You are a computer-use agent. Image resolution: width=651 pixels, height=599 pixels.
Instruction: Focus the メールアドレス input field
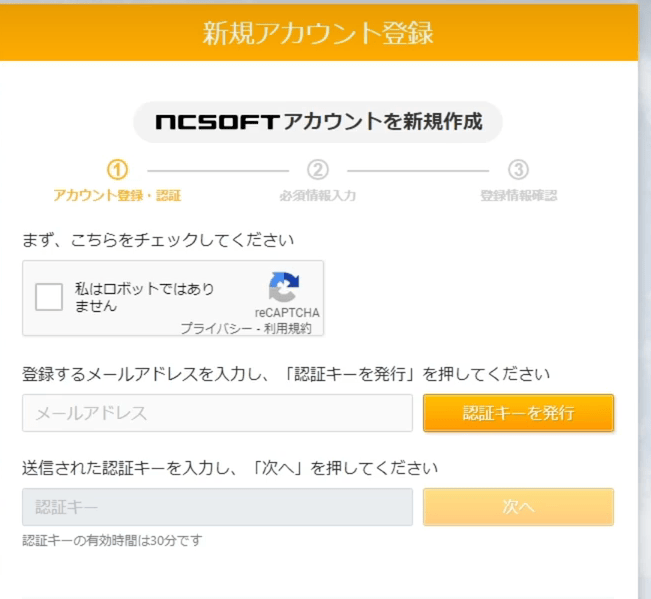coord(217,413)
